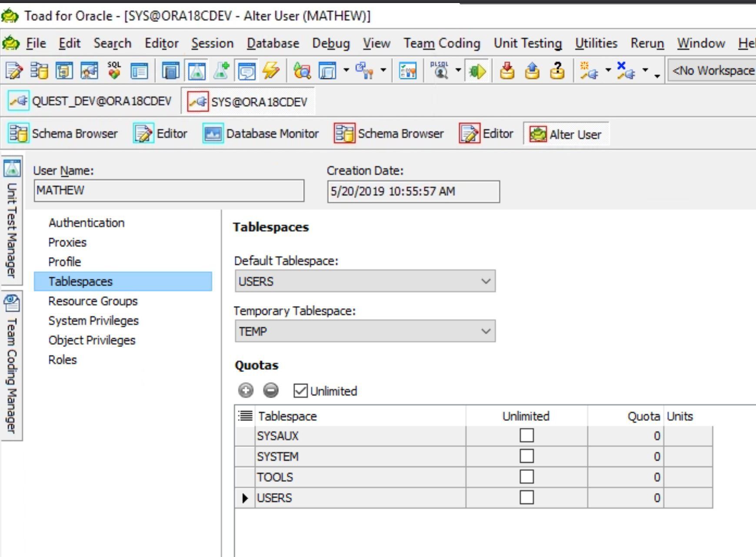Click the TOOLS tablespace name cell

point(360,477)
